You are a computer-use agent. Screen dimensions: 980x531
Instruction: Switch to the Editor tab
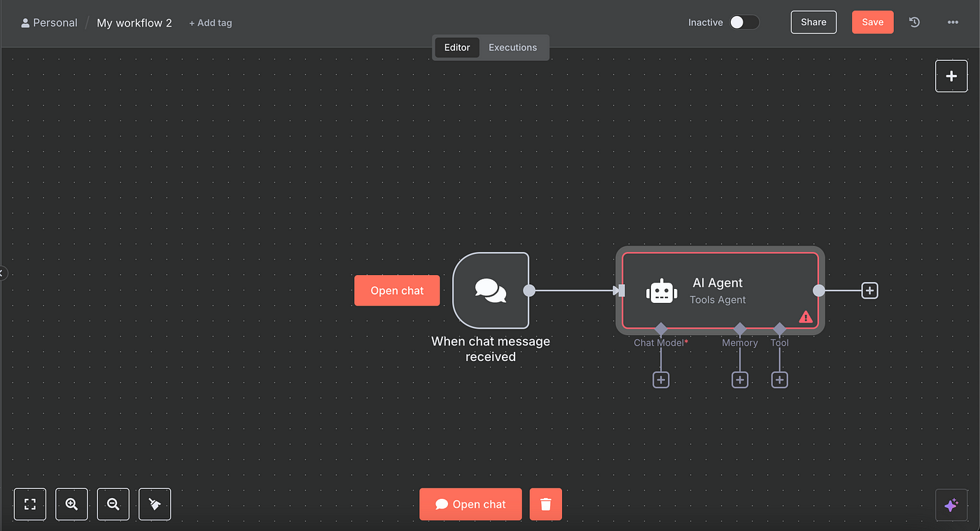[457, 48]
